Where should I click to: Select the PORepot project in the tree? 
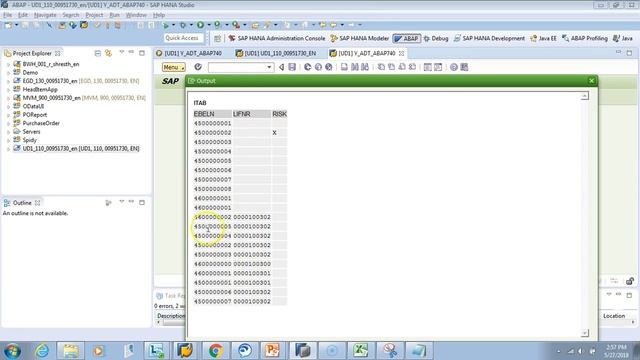coord(35,115)
